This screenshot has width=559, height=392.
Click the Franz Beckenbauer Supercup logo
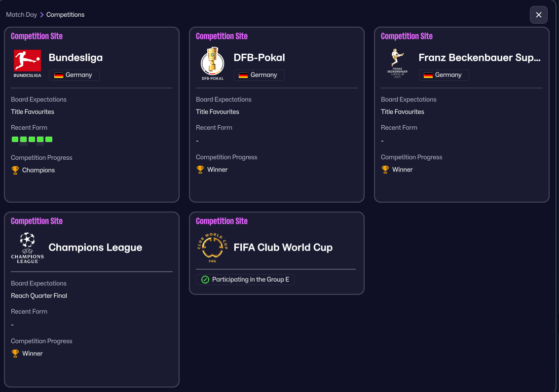tap(397, 64)
